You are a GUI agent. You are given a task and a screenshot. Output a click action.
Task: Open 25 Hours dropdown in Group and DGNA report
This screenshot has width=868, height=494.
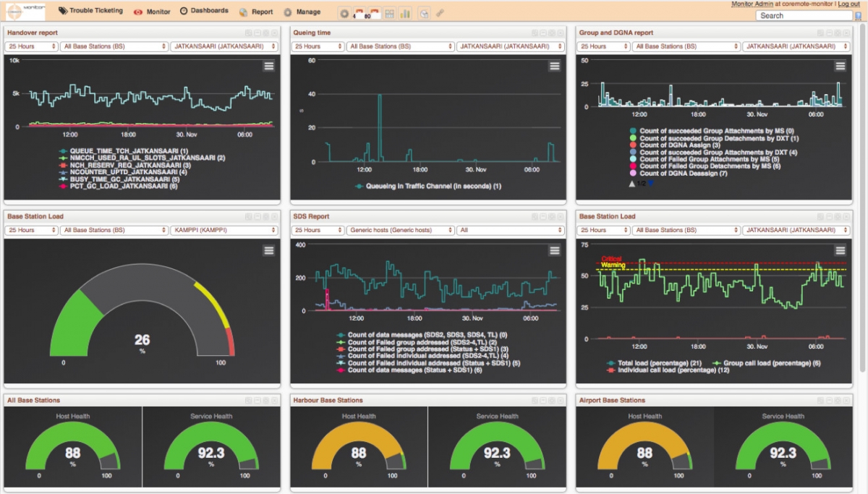click(x=603, y=46)
